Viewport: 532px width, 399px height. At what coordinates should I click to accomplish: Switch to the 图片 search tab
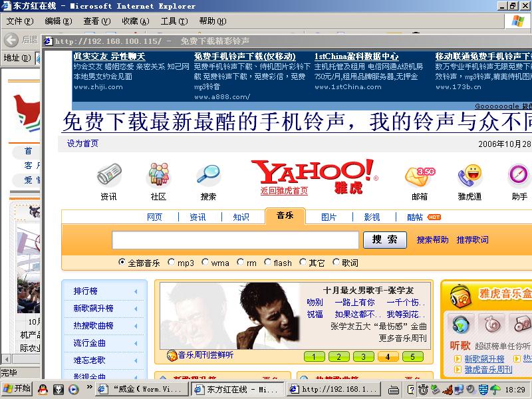point(329,217)
